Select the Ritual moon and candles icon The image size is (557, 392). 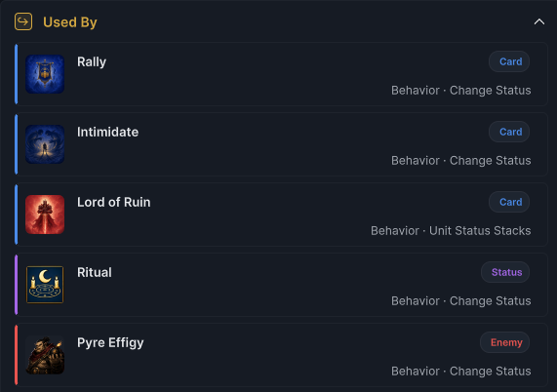[x=45, y=285]
